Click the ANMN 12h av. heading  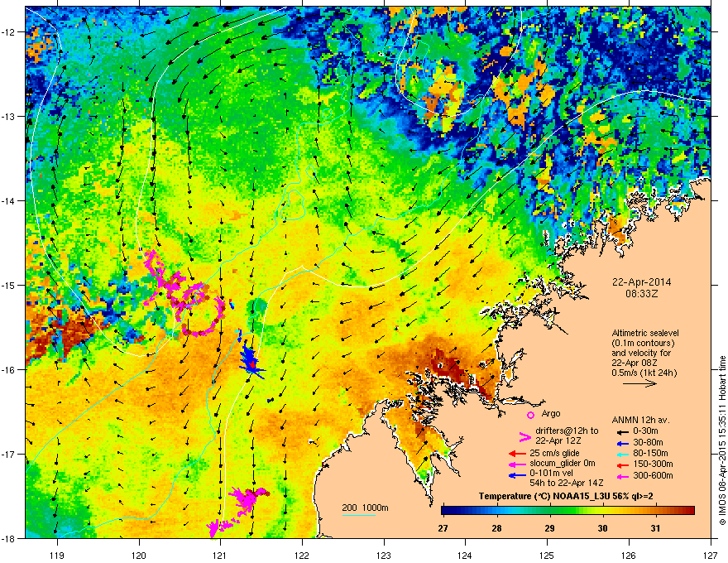tap(640, 420)
